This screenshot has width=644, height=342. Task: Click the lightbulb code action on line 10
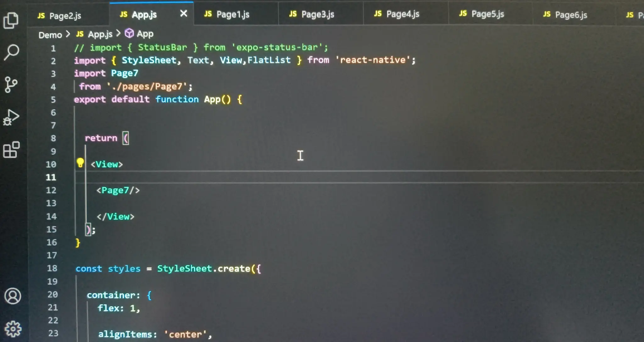click(x=80, y=163)
